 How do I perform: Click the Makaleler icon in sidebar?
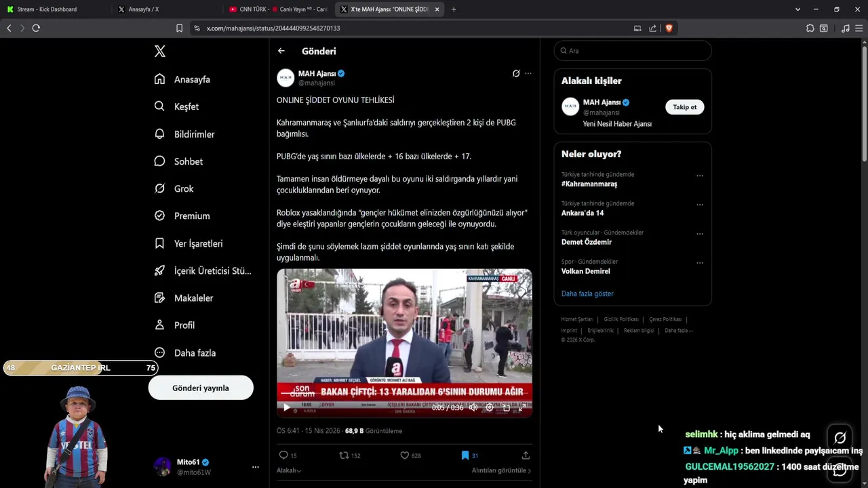tap(159, 298)
